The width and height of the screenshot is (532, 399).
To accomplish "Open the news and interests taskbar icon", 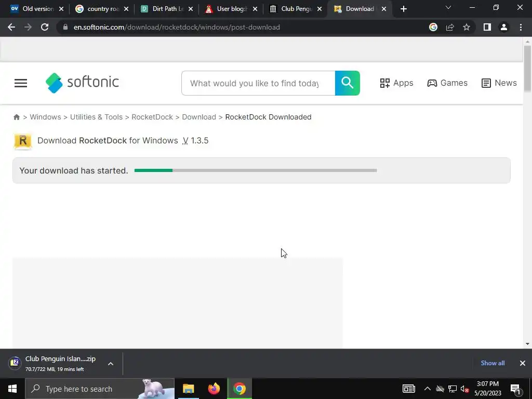I will 408,389.
